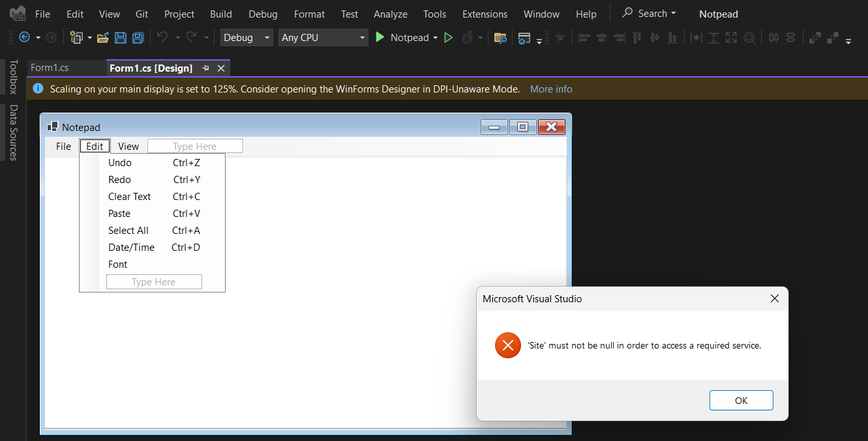868x441 pixels.
Task: Open the Build menu
Action: pos(222,14)
